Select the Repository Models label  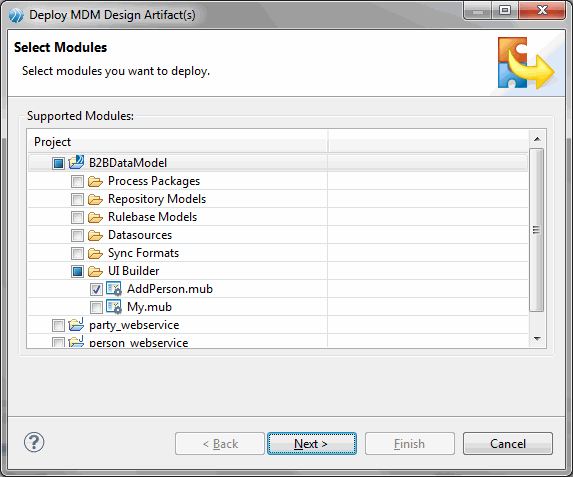157,199
